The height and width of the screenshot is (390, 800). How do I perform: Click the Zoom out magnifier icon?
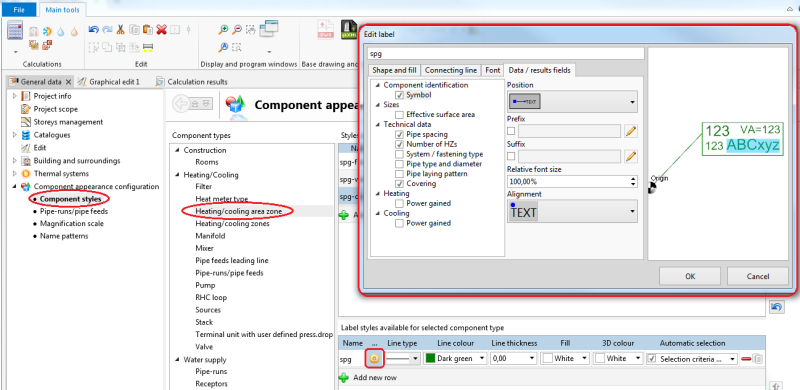coord(237,30)
